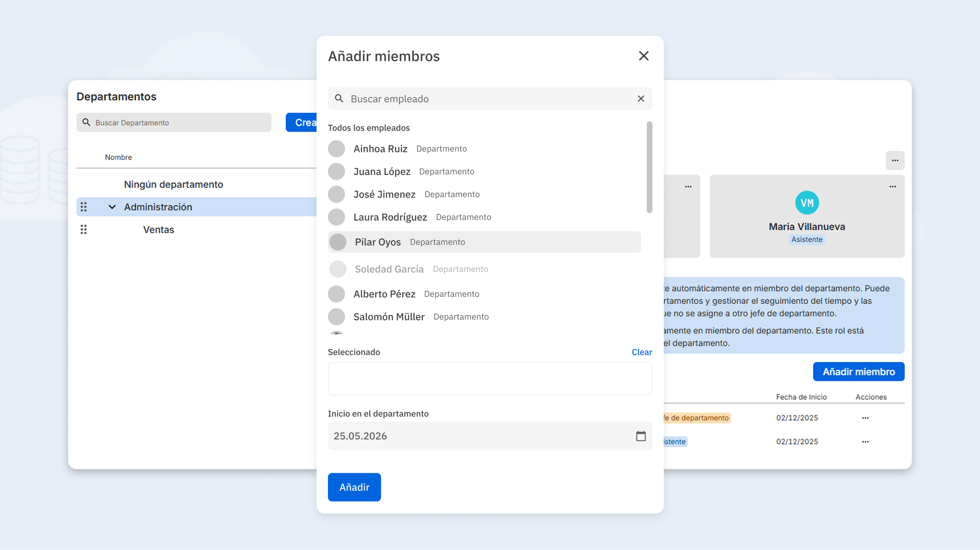Click Maria Villanueva's VM avatar
The image size is (980, 550).
coord(807,203)
